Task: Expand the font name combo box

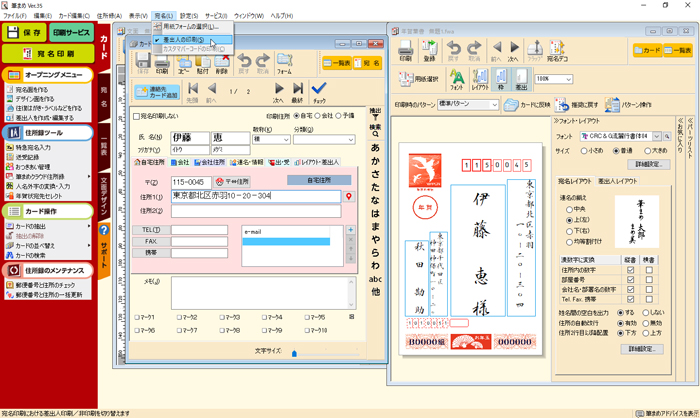Action: pyautogui.click(x=658, y=136)
